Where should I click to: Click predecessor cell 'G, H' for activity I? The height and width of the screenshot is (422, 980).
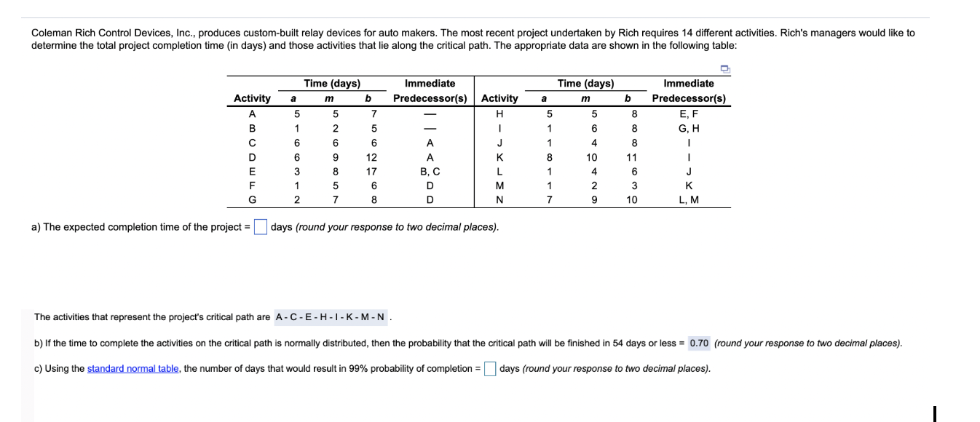[689, 128]
